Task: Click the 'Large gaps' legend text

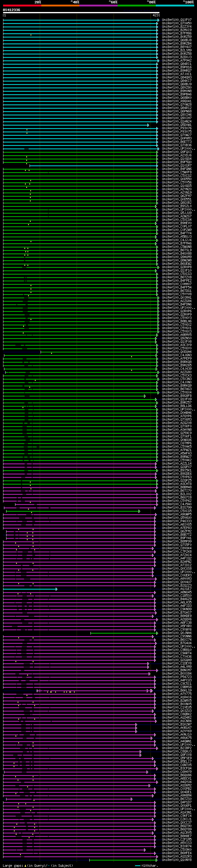Action: [x=13, y=865]
